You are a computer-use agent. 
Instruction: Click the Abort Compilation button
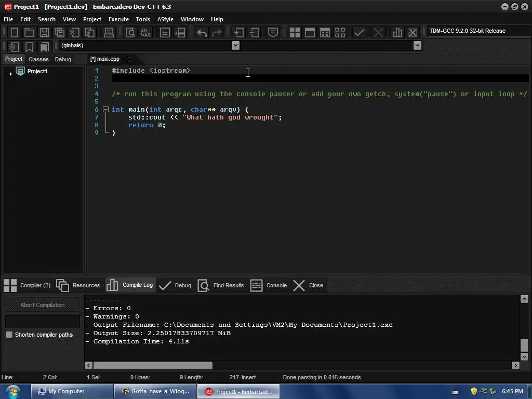[x=43, y=305]
